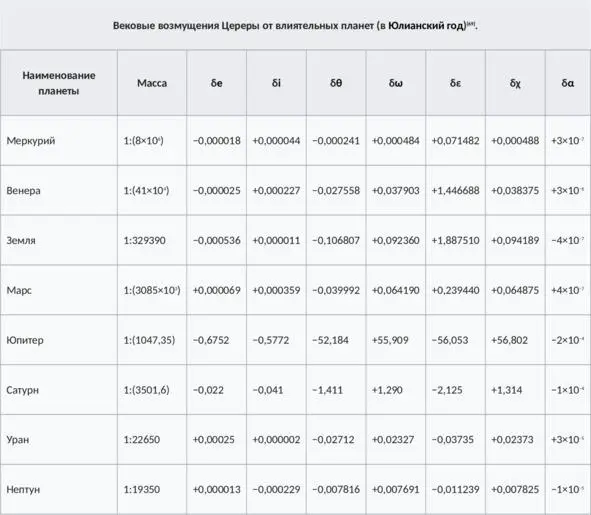The image size is (591, 515).
Task: Select the 'δi' column header
Action: coord(276,83)
